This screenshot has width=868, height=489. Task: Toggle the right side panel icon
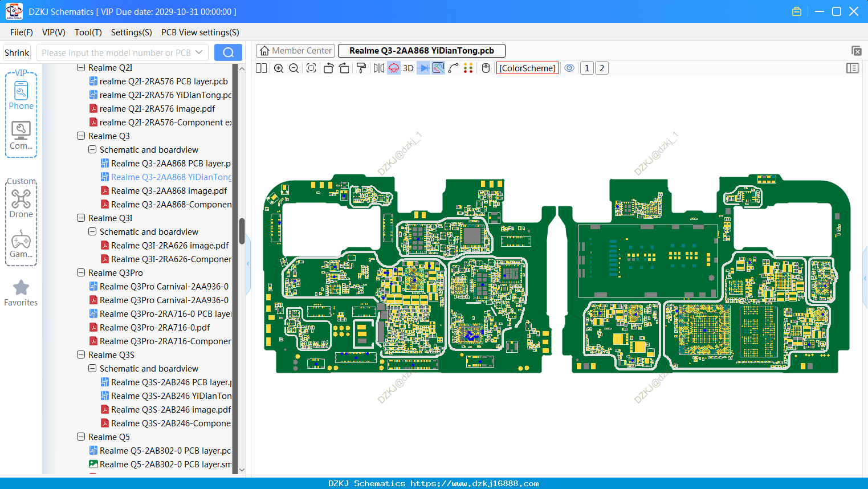[853, 68]
